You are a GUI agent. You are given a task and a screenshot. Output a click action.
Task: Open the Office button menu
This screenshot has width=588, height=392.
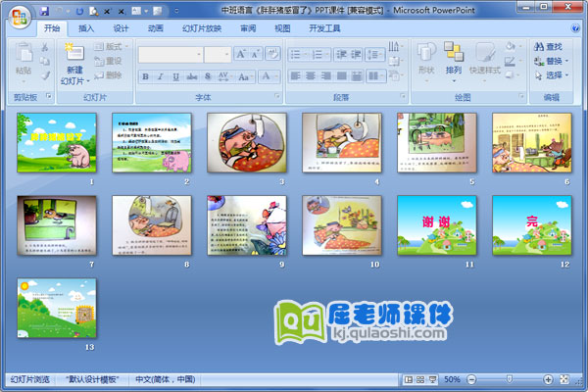[x=20, y=17]
